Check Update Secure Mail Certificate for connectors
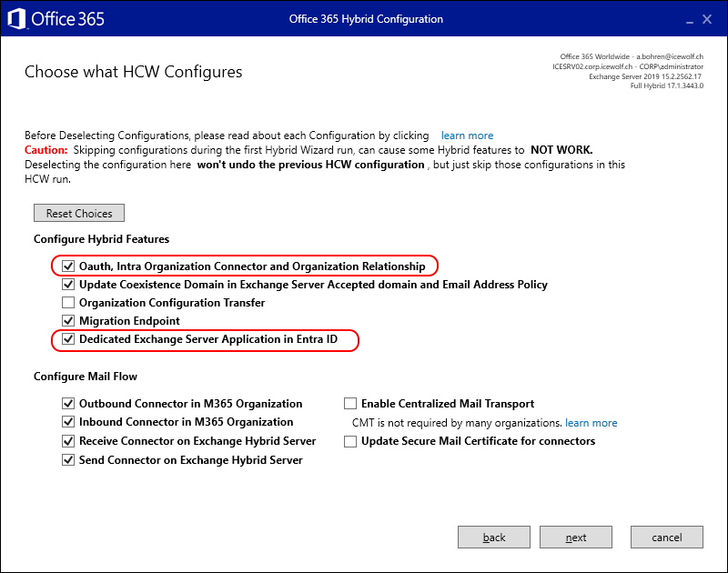The image size is (728, 573). 350,441
